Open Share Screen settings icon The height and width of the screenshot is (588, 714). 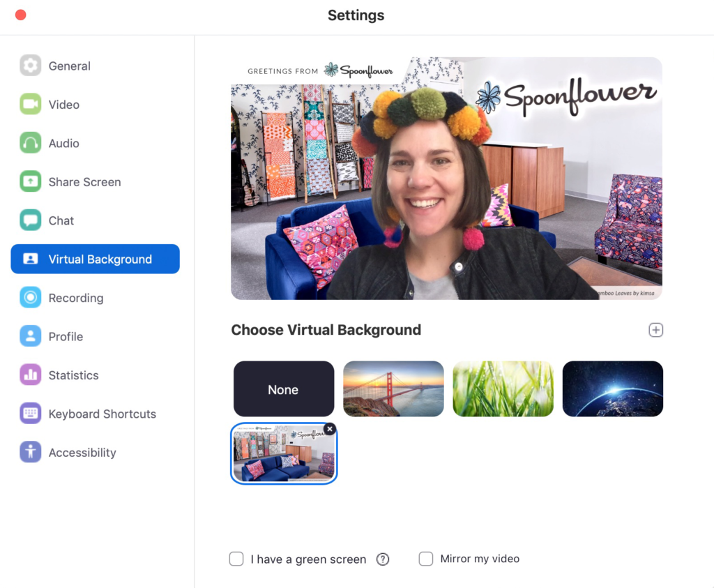pos(31,182)
